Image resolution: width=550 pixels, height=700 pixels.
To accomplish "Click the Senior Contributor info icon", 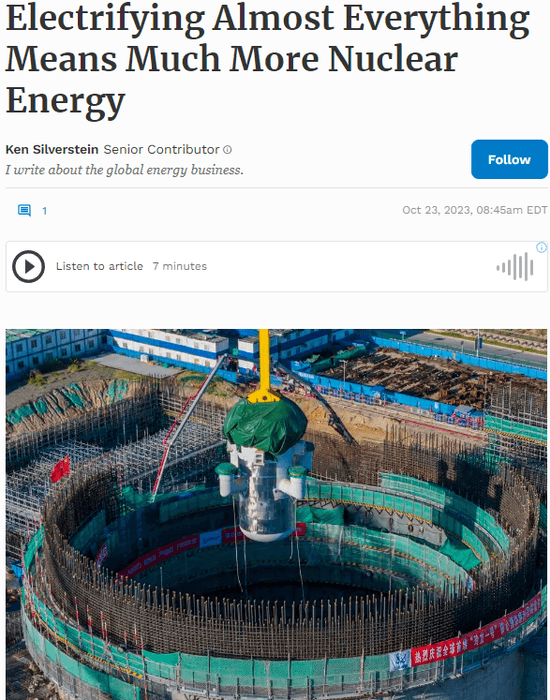I will 227,150.
